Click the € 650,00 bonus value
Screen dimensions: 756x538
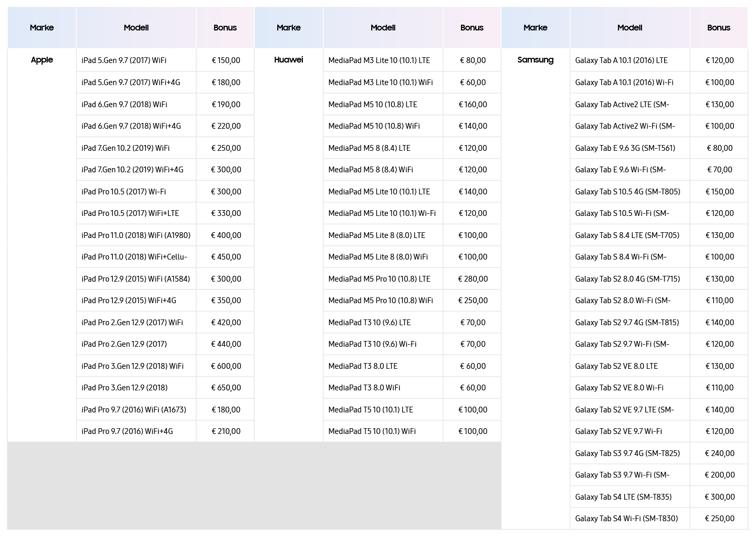point(226,388)
